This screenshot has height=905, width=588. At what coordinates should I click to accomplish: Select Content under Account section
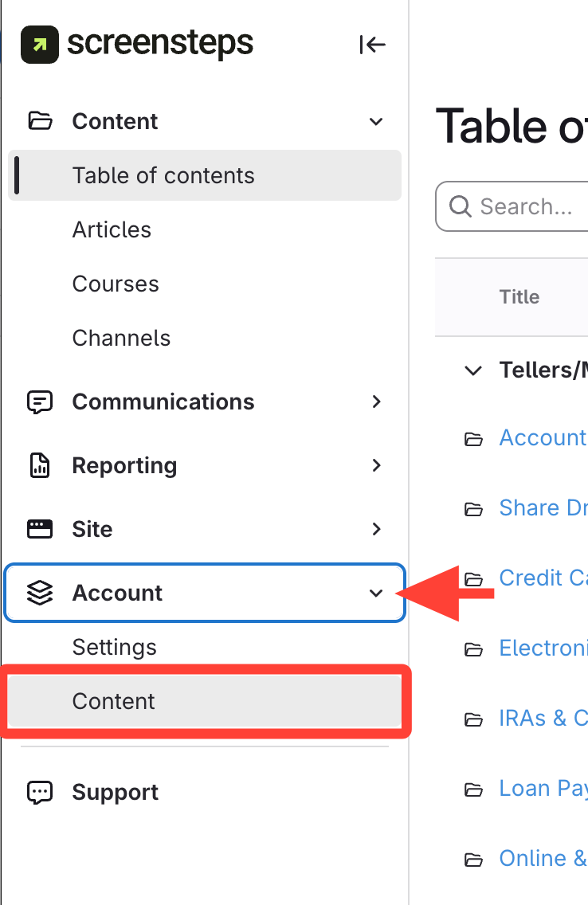tap(114, 701)
